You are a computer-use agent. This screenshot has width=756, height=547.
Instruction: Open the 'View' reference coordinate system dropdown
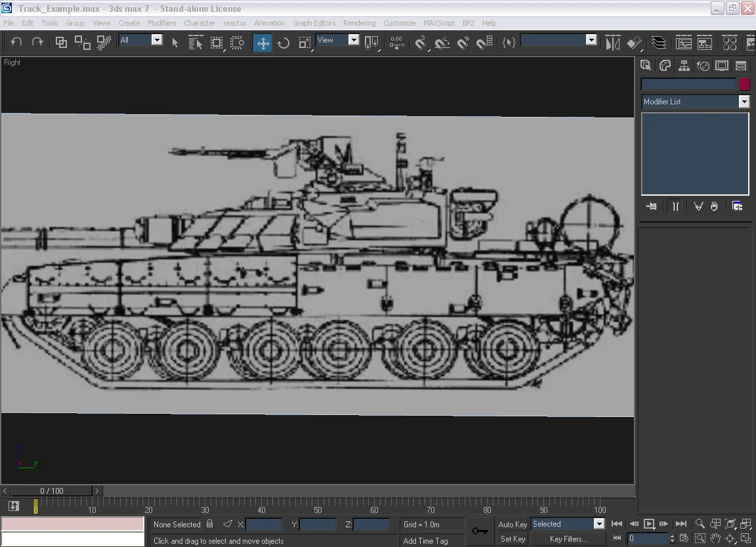click(354, 39)
